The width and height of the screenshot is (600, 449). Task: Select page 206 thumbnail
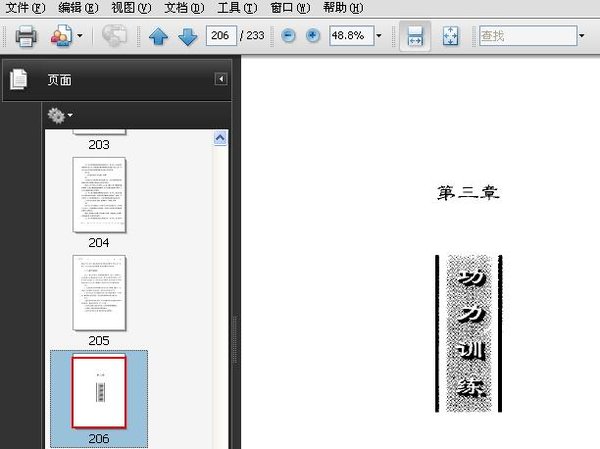(x=99, y=392)
